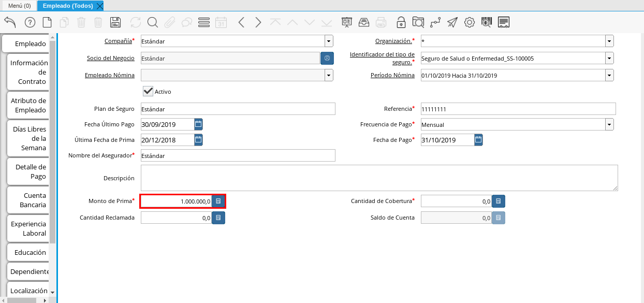The width and height of the screenshot is (644, 303).
Task: Expand the Período Nómina dropdown
Action: tap(609, 76)
